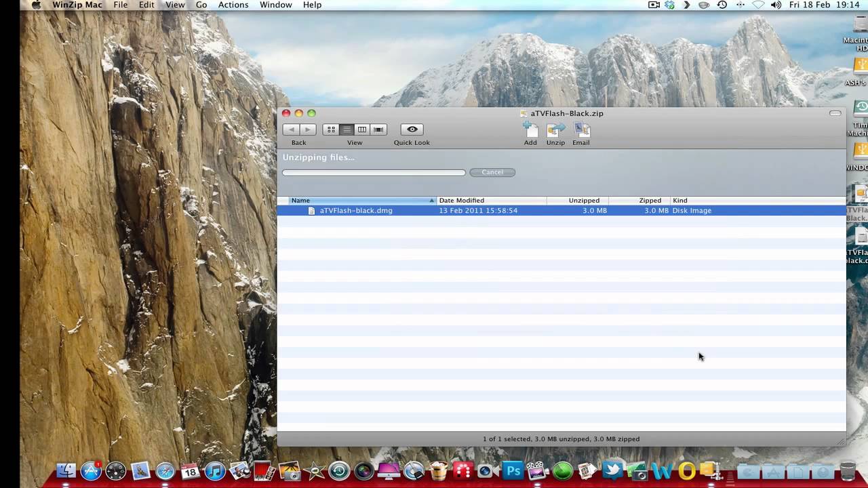Click the Dropbox menu bar icon
868x488 pixels.
[670, 5]
